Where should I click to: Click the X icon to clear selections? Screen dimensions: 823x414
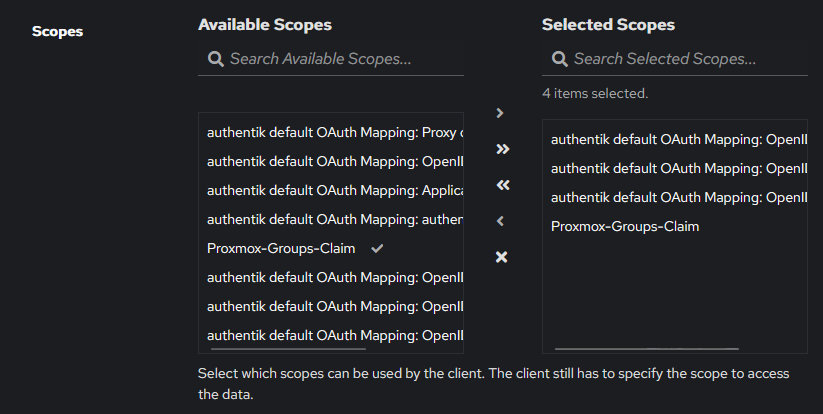point(501,257)
